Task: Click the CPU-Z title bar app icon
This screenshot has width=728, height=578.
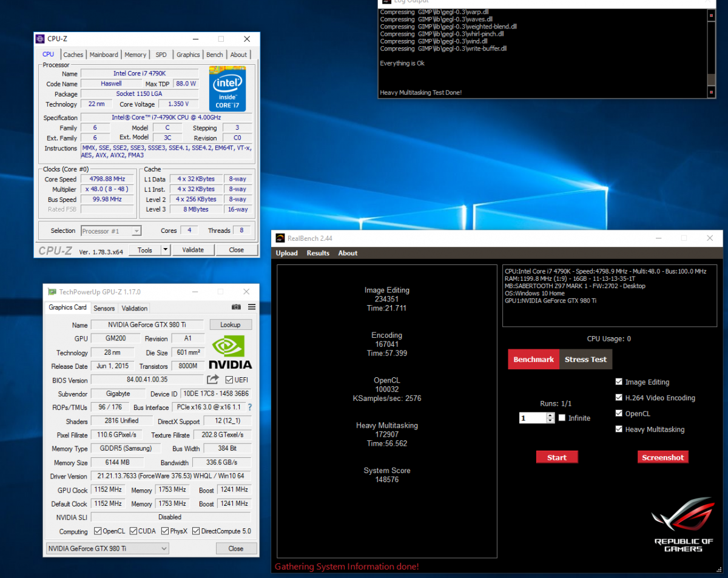Action: (x=41, y=39)
